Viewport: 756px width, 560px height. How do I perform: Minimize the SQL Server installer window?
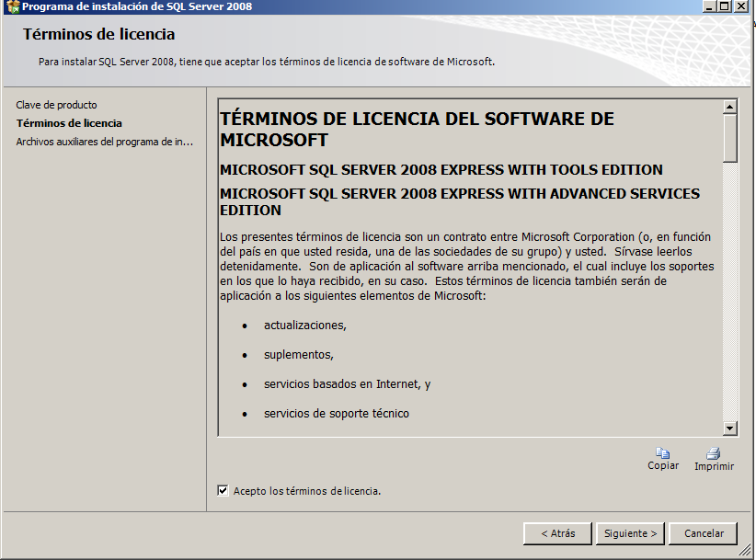point(711,7)
